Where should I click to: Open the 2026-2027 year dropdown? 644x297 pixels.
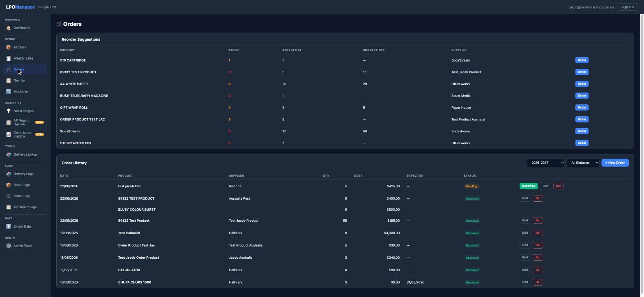[545, 163]
